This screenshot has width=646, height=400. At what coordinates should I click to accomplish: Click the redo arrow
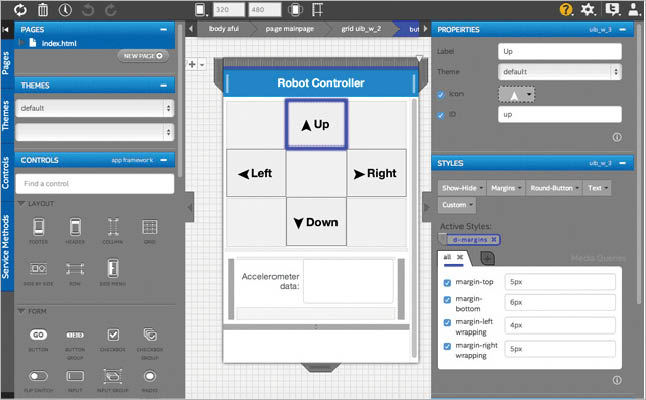click(x=110, y=9)
